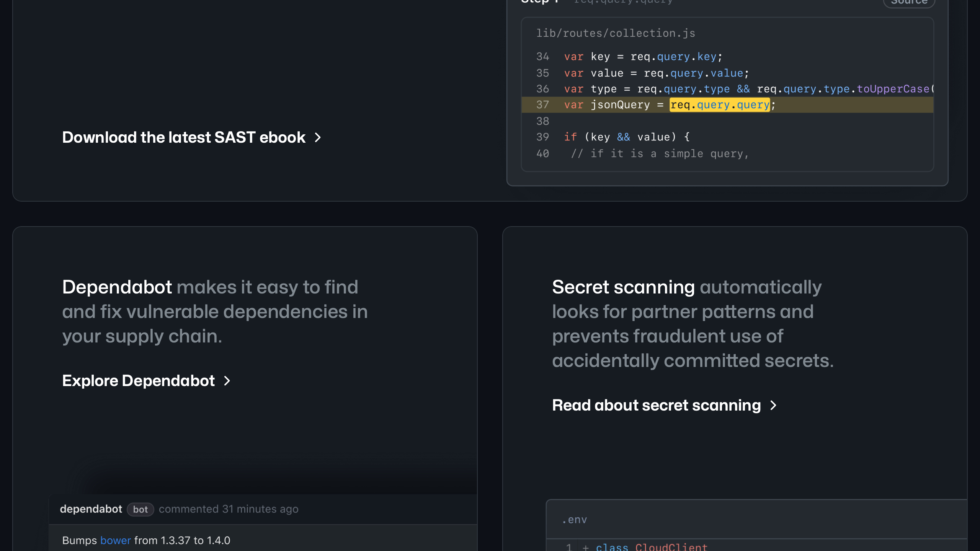Screen dimensions: 980x551
Task: Click code line number 35
Action: pos(543,73)
